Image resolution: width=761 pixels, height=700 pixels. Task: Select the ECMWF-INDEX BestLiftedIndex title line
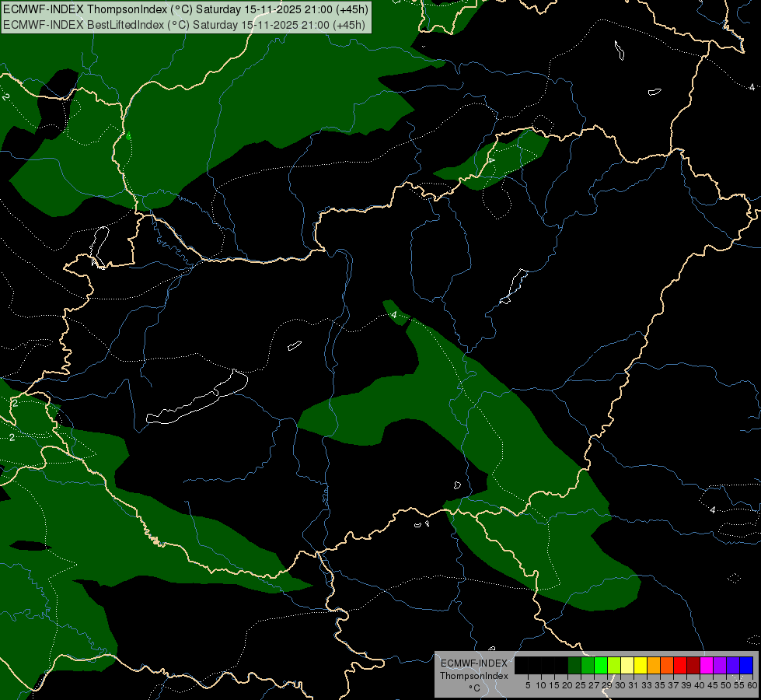(x=184, y=25)
